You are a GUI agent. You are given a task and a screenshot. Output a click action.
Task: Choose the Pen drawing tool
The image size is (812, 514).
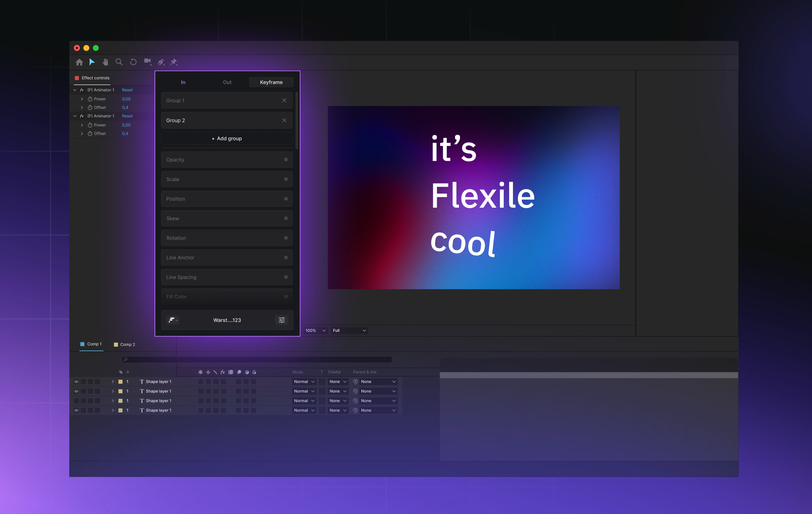point(161,62)
